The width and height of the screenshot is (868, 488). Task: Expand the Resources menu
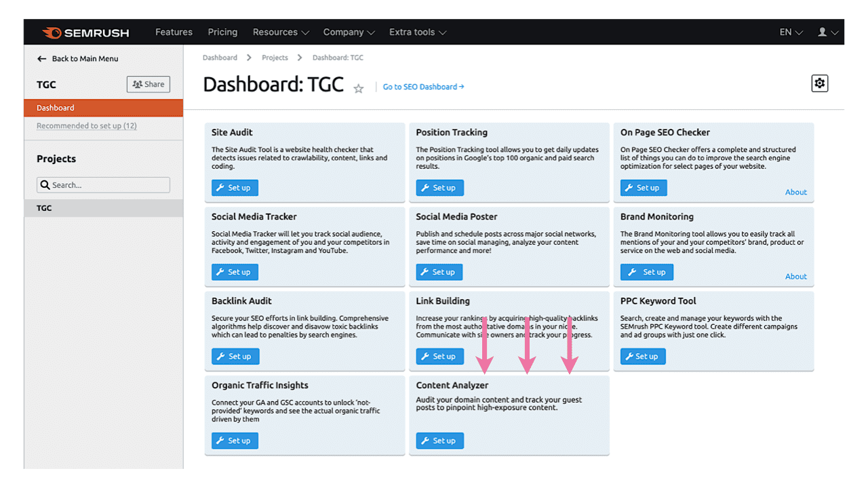275,32
